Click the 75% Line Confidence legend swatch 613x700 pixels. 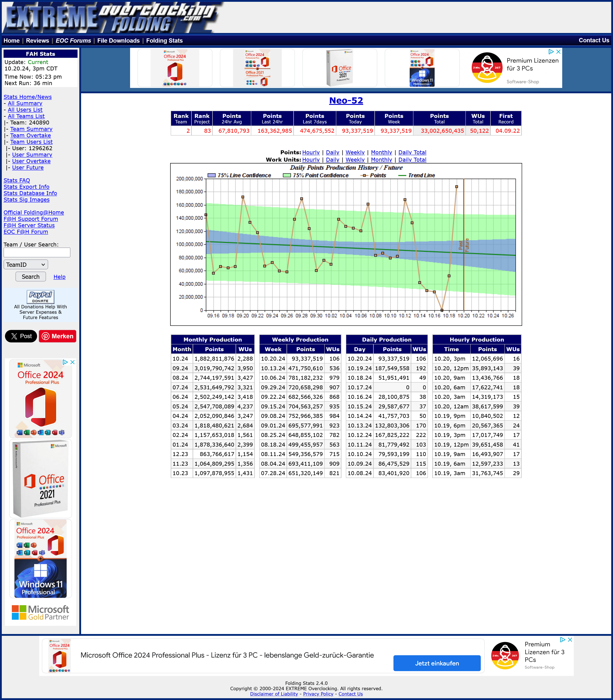pyautogui.click(x=211, y=175)
